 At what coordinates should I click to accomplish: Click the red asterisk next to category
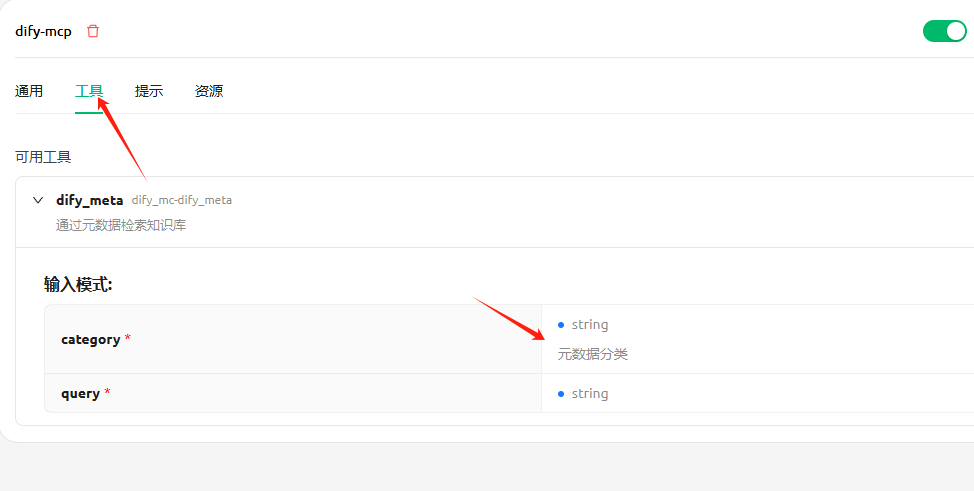click(128, 339)
